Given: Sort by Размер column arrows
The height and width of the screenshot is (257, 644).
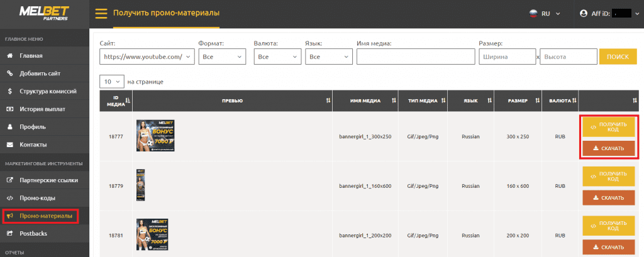Looking at the screenshot, I should point(538,101).
